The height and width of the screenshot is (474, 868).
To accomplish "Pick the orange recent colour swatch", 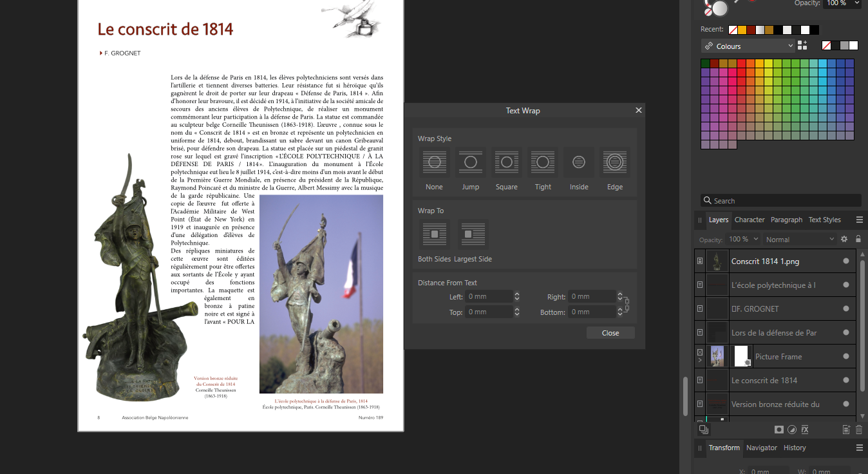I will tap(742, 30).
